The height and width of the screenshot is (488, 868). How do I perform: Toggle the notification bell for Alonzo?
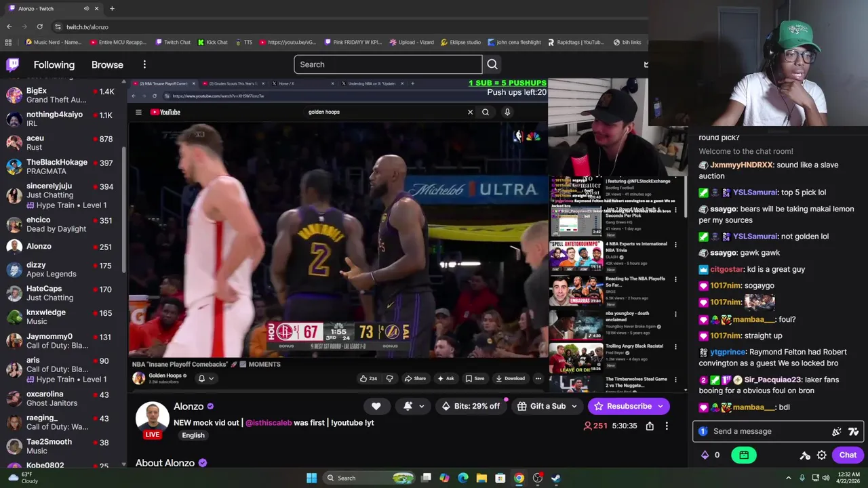coord(408,406)
